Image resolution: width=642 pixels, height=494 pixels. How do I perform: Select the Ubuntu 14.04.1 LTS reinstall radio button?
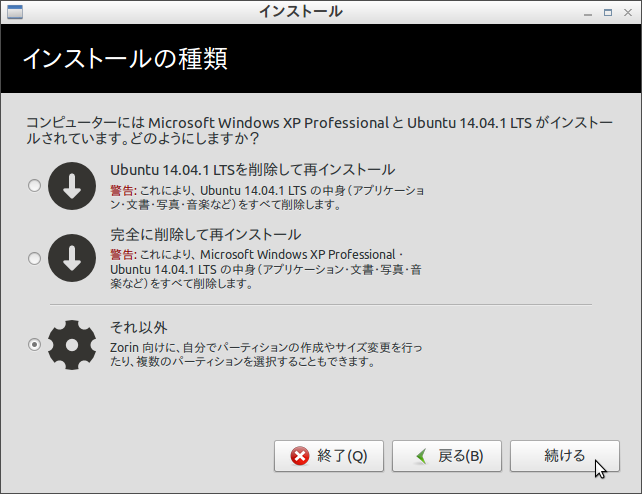[x=34, y=186]
